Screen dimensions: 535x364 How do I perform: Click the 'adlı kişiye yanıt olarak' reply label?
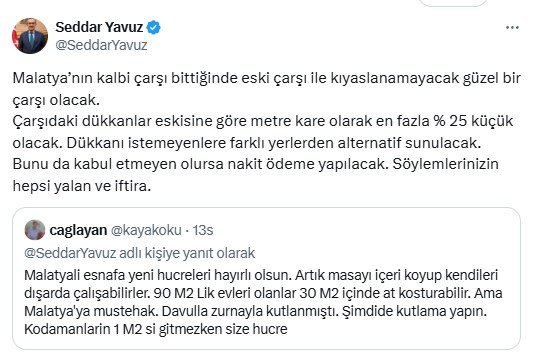(187, 253)
